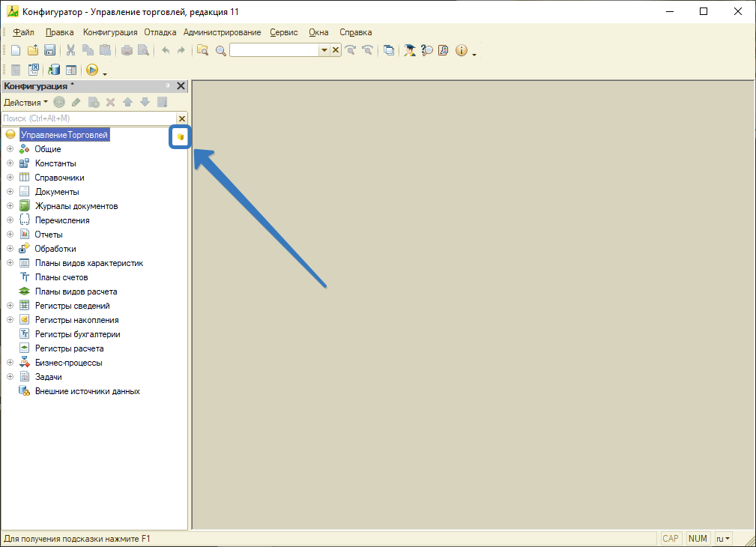
Task: Click the Update database configuration icon
Action: (54, 70)
